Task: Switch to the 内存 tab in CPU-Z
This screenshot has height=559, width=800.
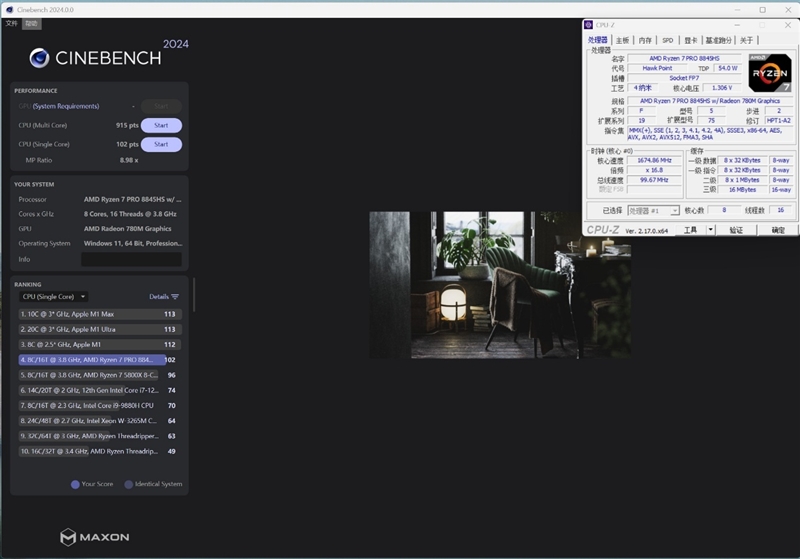Action: pyautogui.click(x=645, y=40)
